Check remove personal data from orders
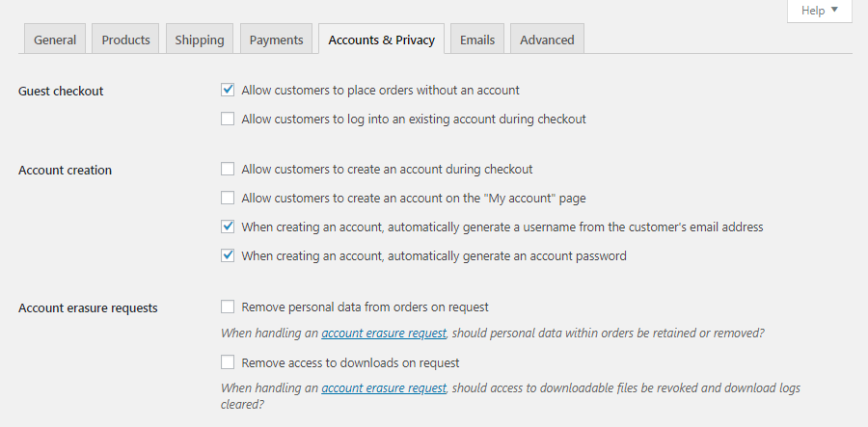Image resolution: width=868 pixels, height=427 pixels. point(228,307)
